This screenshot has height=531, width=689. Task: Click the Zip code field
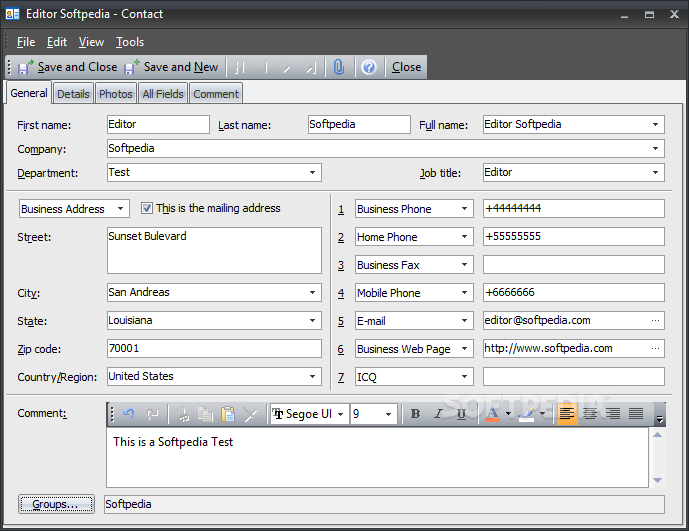214,349
